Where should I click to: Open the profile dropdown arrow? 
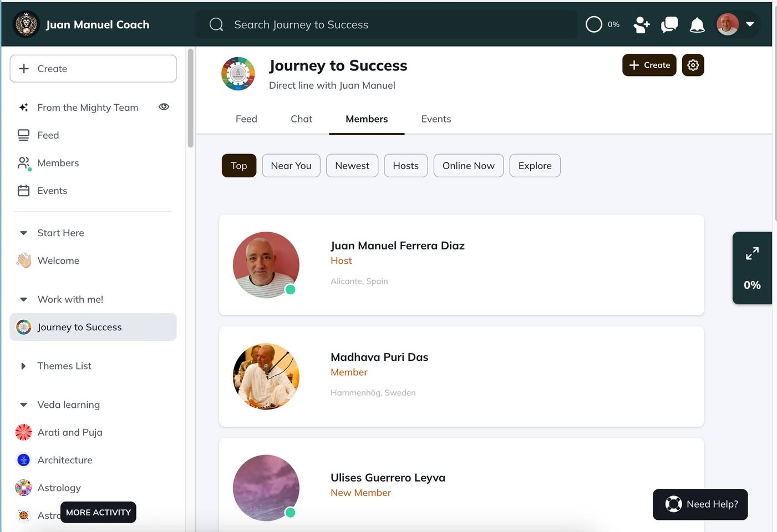coord(750,24)
